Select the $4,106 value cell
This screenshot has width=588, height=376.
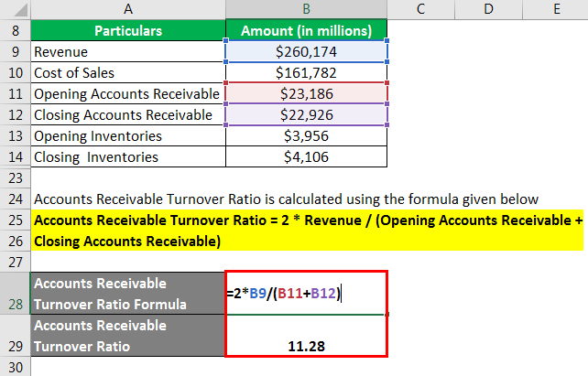tap(307, 156)
